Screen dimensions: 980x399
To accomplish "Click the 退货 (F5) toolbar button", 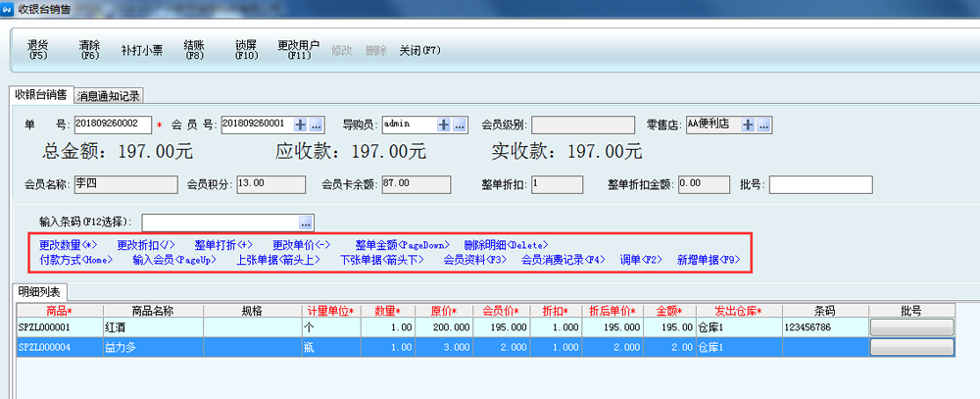I will (x=38, y=50).
